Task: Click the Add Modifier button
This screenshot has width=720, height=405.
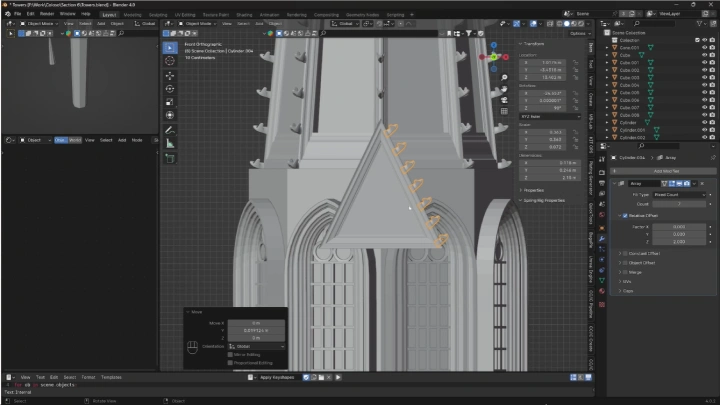Action: (665, 171)
